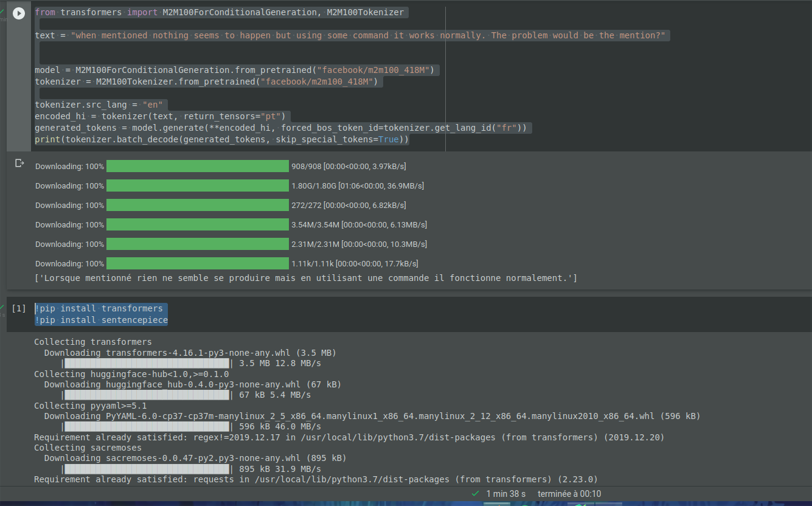Click the green success checkmark in the status bar
Image resolution: width=812 pixels, height=506 pixels.
coord(475,494)
